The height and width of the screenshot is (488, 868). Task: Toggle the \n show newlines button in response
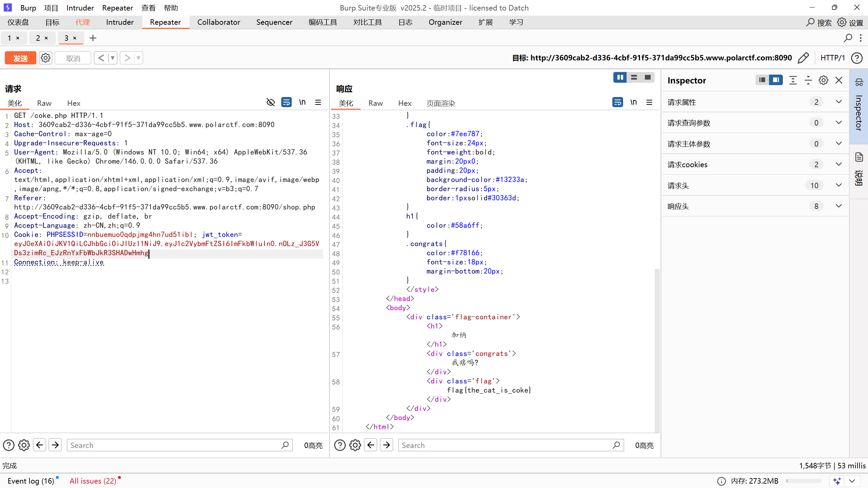point(633,102)
